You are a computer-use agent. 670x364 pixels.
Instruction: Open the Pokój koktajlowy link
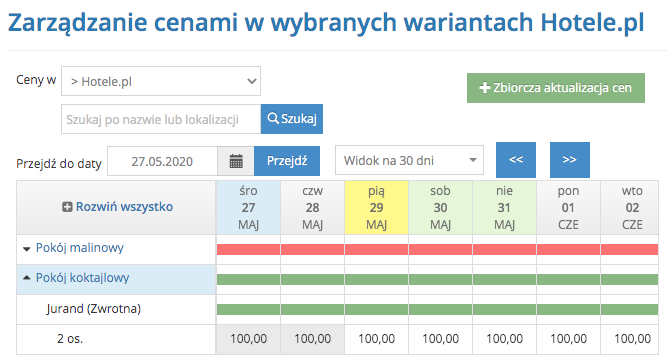[82, 278]
